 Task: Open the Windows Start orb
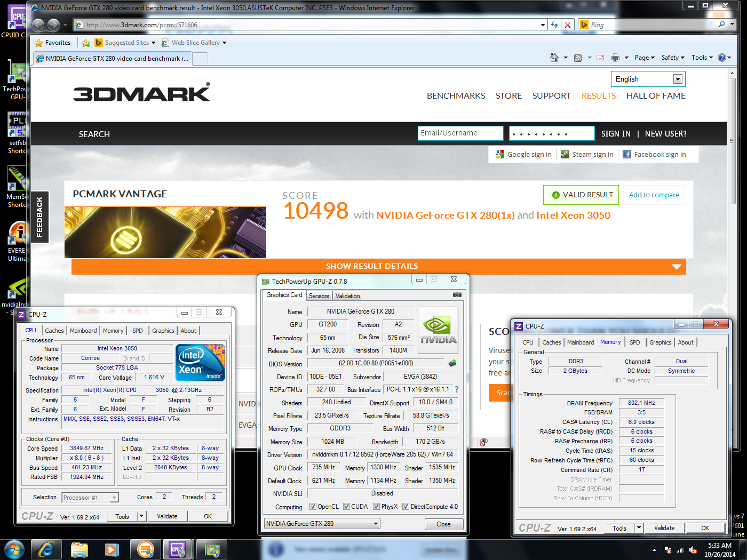coord(14,549)
